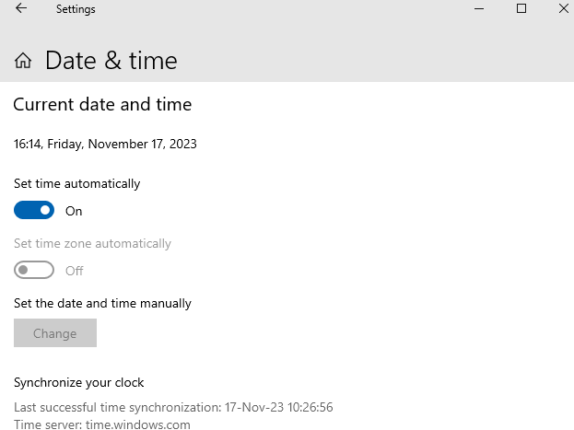574x430 pixels.
Task: Click the Synchronize your clock heading
Action: 79,383
